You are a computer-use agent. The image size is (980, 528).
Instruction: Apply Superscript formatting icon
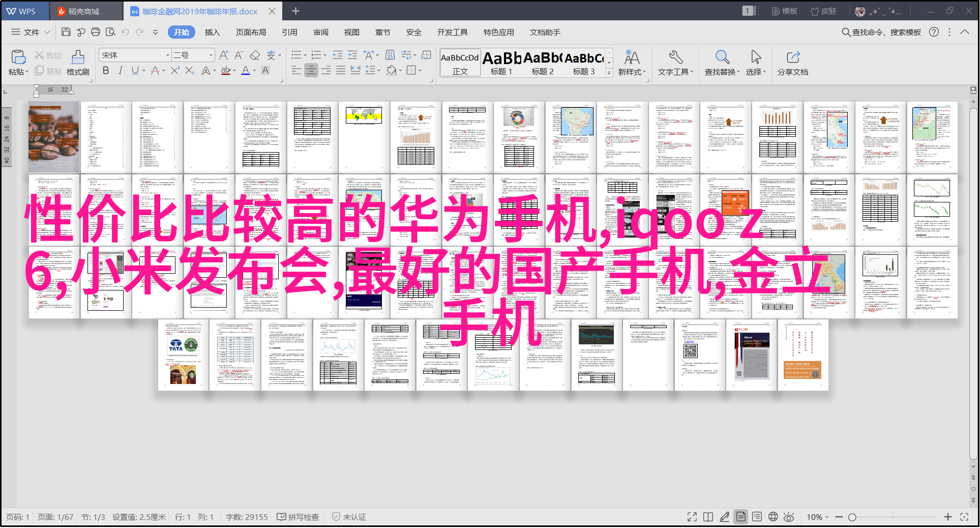tap(175, 71)
